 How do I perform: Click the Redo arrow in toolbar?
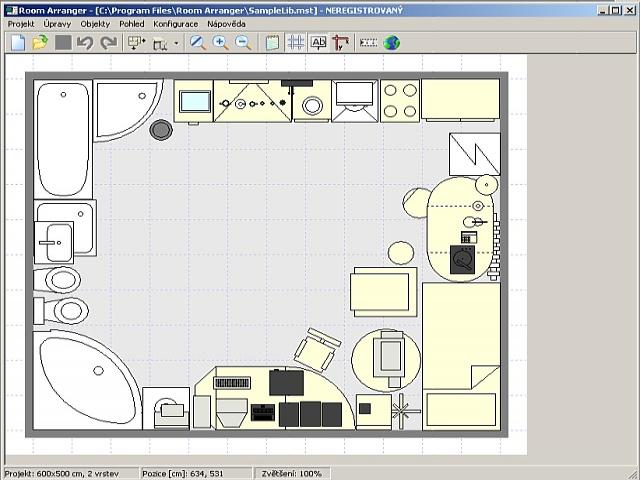(108, 42)
